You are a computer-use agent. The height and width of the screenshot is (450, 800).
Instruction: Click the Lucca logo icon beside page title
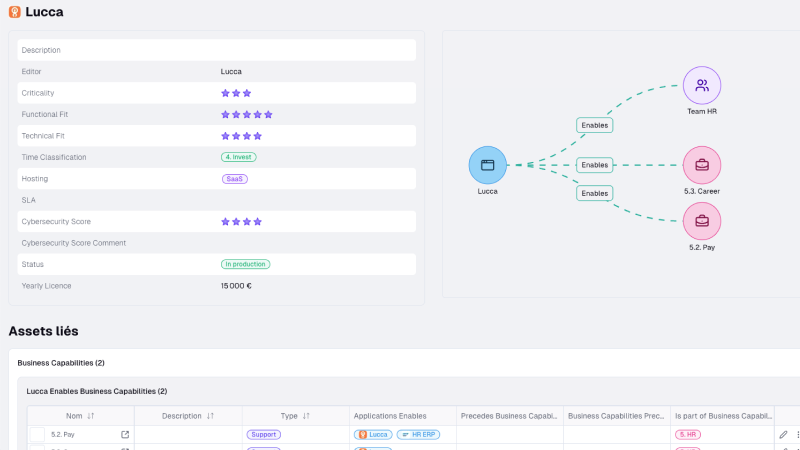pos(14,12)
